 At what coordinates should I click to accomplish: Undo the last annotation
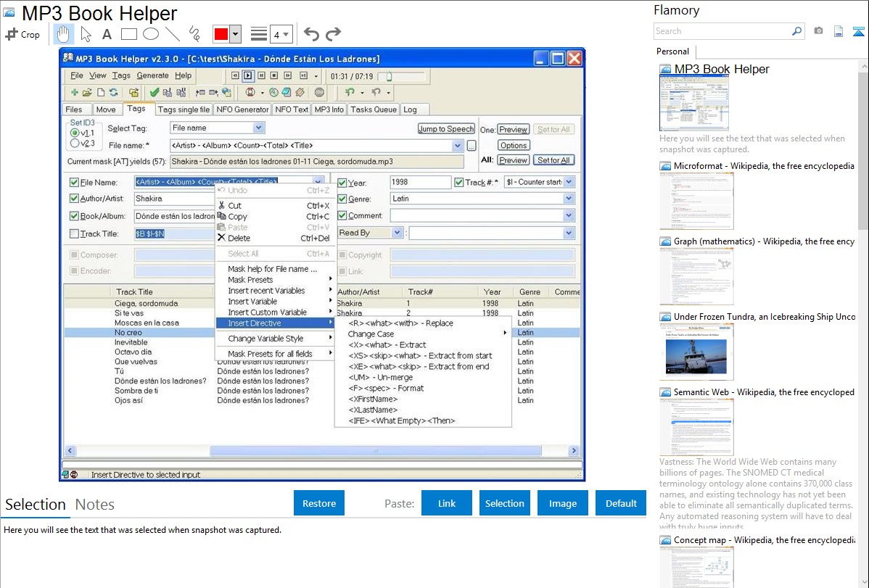(x=311, y=34)
